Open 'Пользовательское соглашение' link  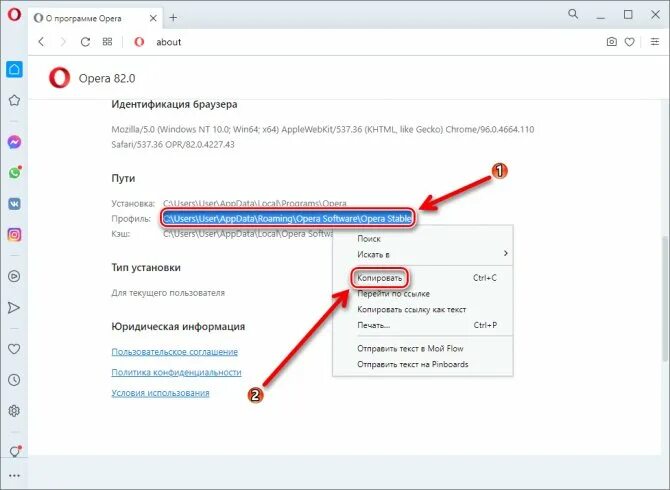(174, 352)
